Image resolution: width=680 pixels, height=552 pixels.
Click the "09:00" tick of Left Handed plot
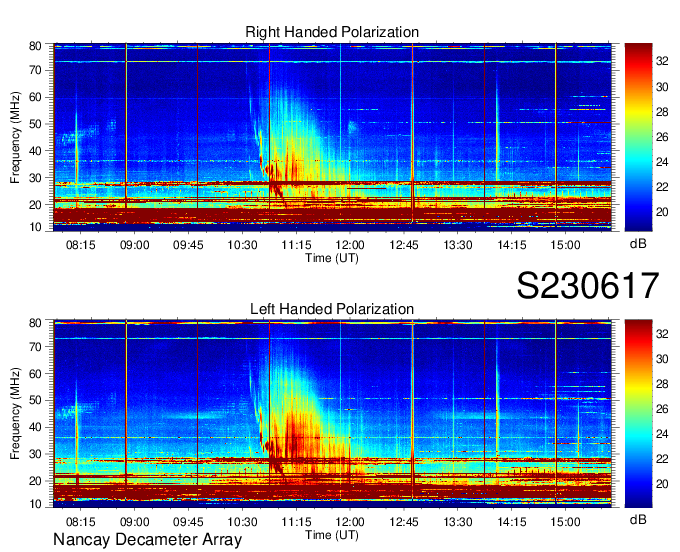[134, 522]
